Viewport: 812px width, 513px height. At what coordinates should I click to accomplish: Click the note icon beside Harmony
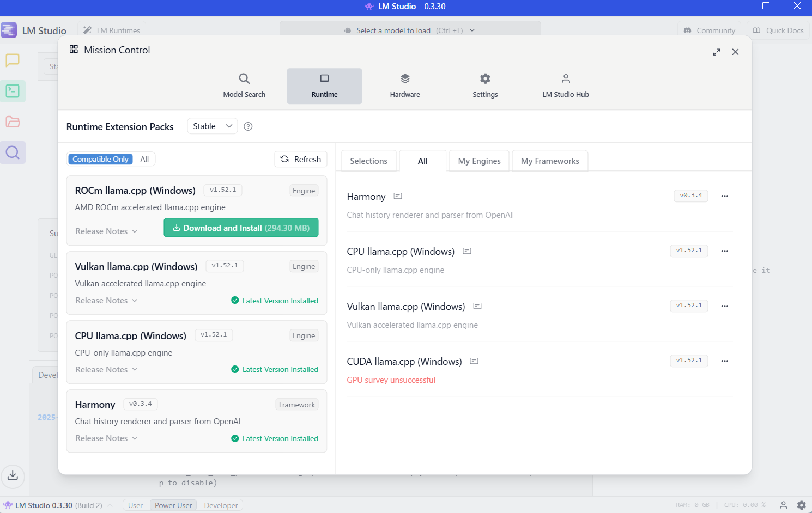[398, 196]
